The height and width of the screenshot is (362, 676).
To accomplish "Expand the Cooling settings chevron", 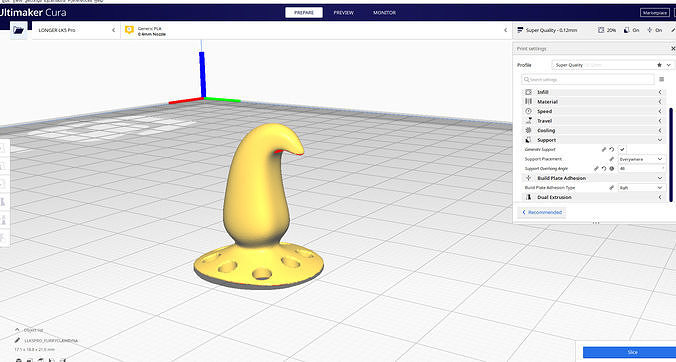I will click(660, 130).
